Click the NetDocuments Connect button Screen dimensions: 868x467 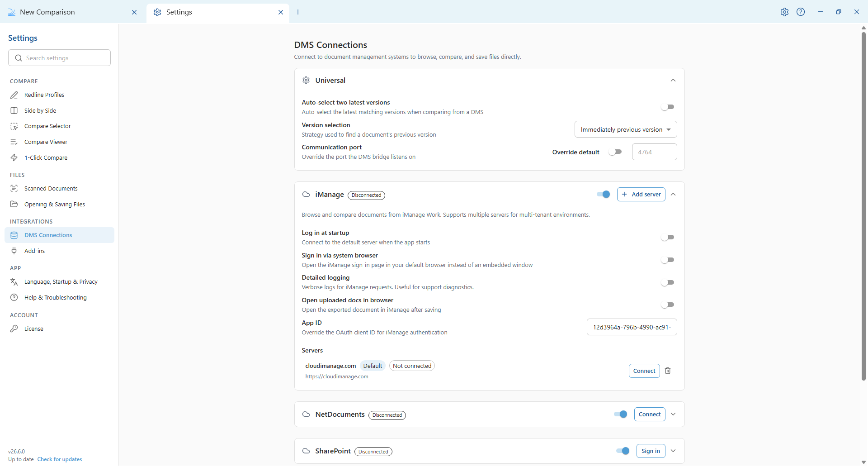coord(650,415)
